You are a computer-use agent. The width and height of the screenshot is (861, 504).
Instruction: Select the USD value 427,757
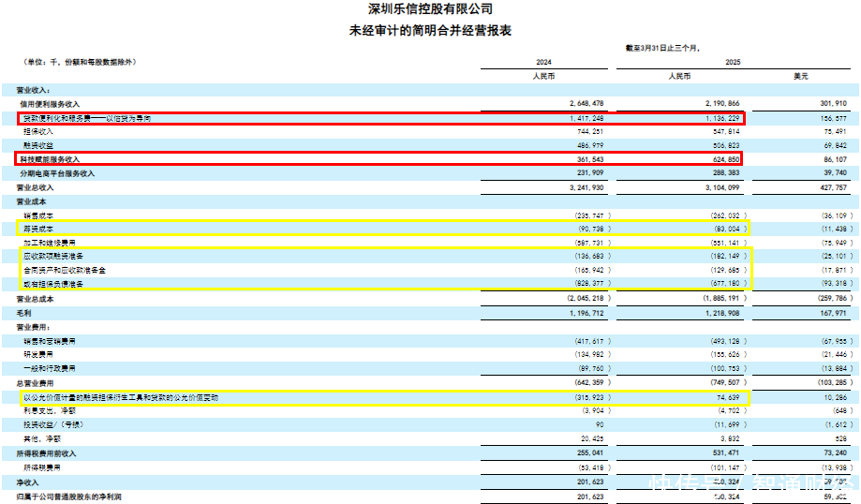(x=832, y=188)
